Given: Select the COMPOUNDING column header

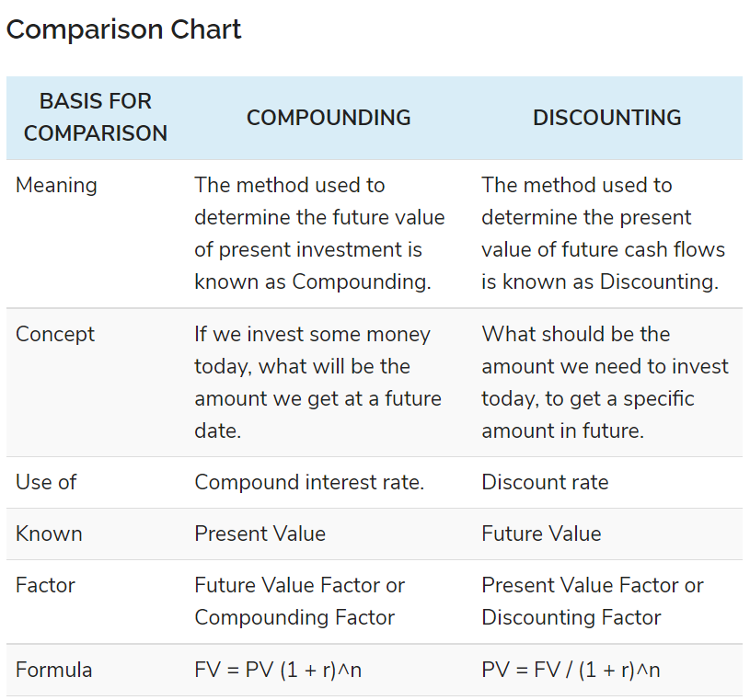Looking at the screenshot, I should [329, 118].
